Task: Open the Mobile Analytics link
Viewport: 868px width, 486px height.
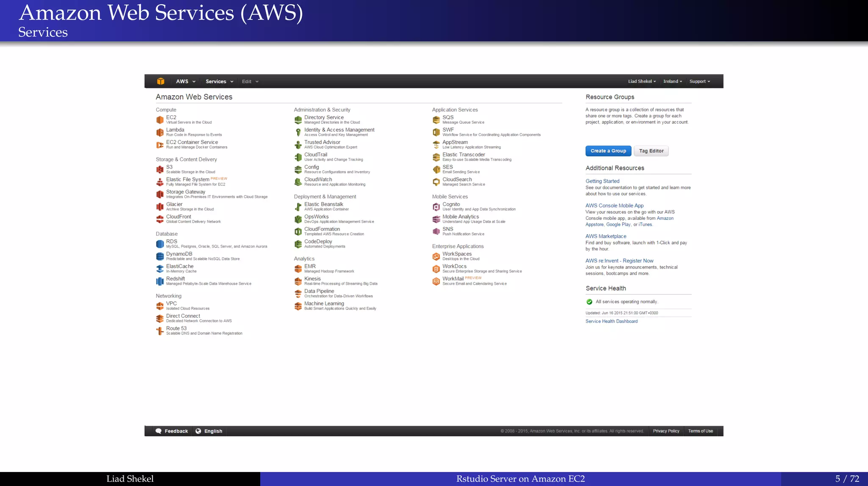Action: pyautogui.click(x=461, y=217)
